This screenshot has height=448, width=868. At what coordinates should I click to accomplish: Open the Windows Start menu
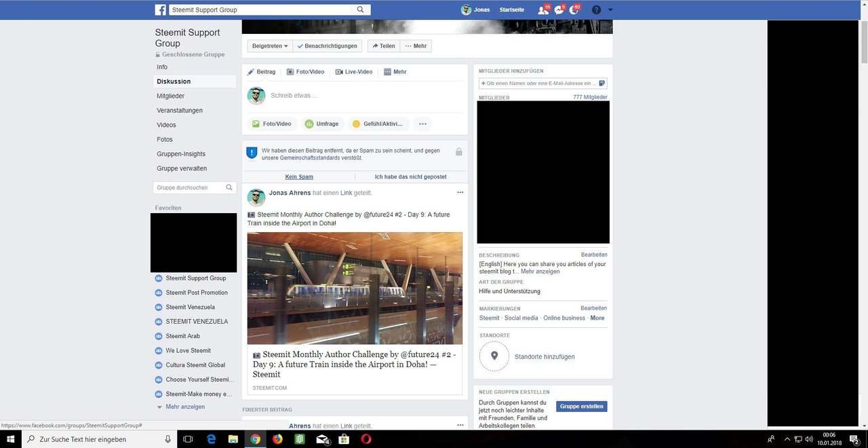[11, 439]
